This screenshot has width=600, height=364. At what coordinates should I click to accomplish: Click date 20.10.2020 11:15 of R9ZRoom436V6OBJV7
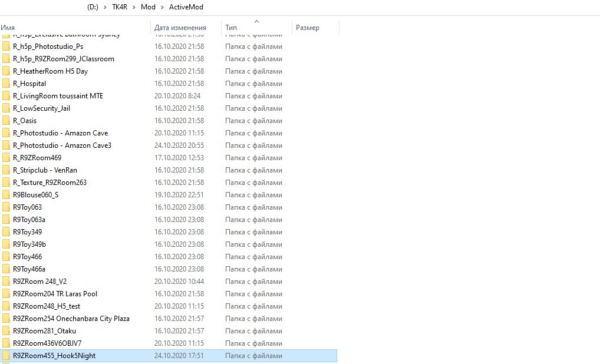tap(179, 343)
